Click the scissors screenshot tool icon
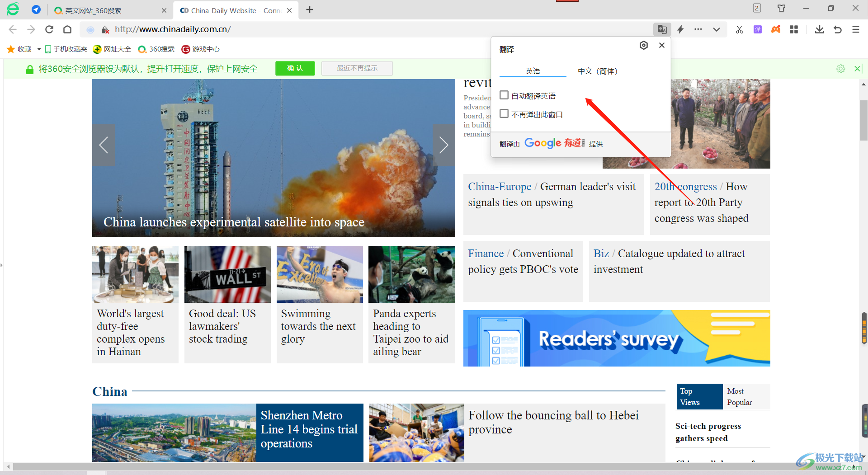The height and width of the screenshot is (475, 868). point(740,29)
